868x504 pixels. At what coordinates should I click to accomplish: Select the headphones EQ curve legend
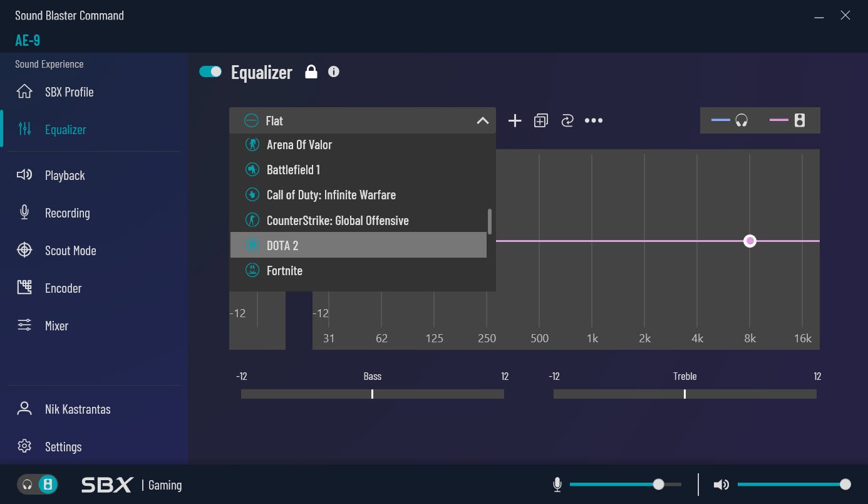click(730, 120)
